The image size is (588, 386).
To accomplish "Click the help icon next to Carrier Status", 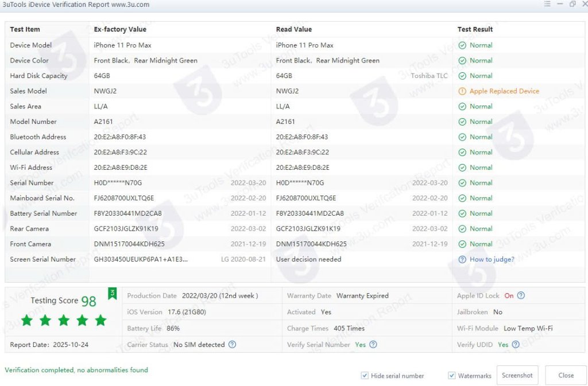I will (232, 345).
